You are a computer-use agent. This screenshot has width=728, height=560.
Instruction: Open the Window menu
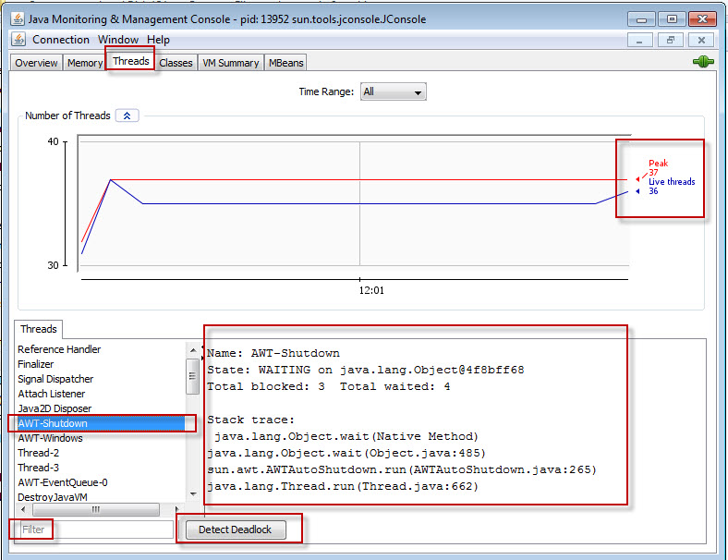click(118, 40)
